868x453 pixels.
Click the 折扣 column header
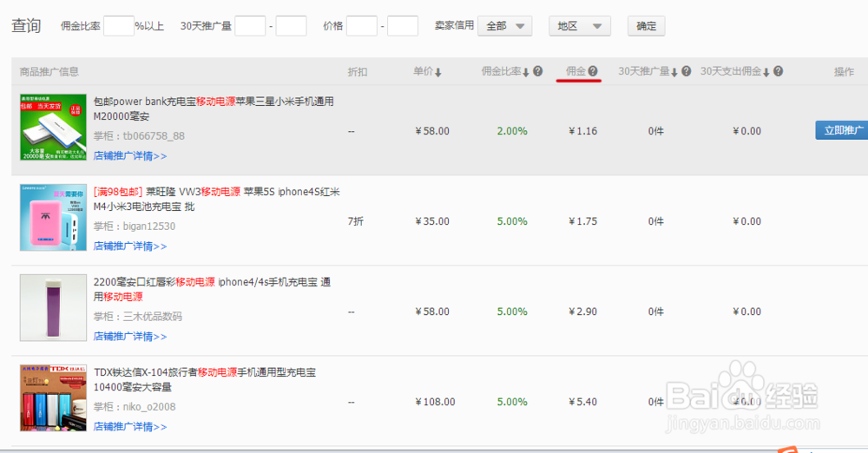[x=357, y=72]
